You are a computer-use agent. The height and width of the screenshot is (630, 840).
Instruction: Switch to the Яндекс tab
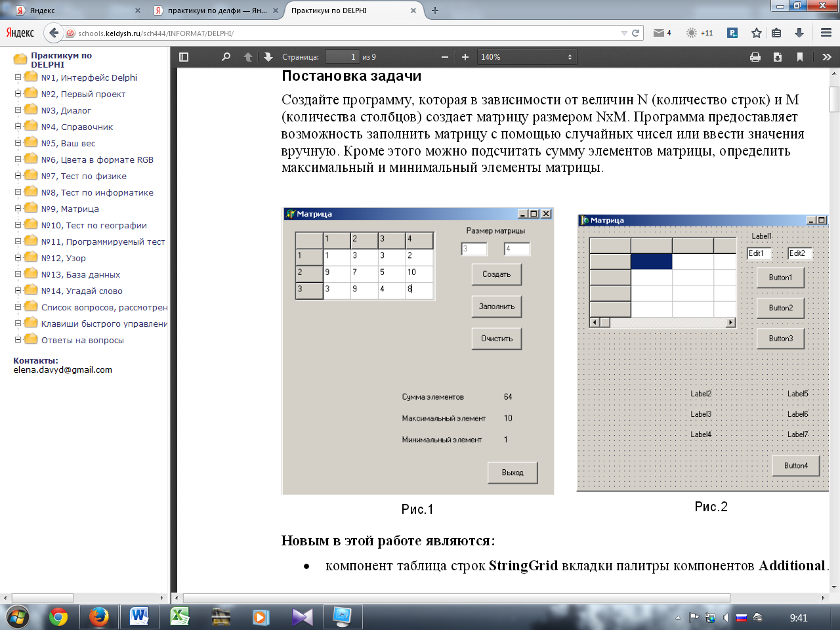tap(77, 10)
